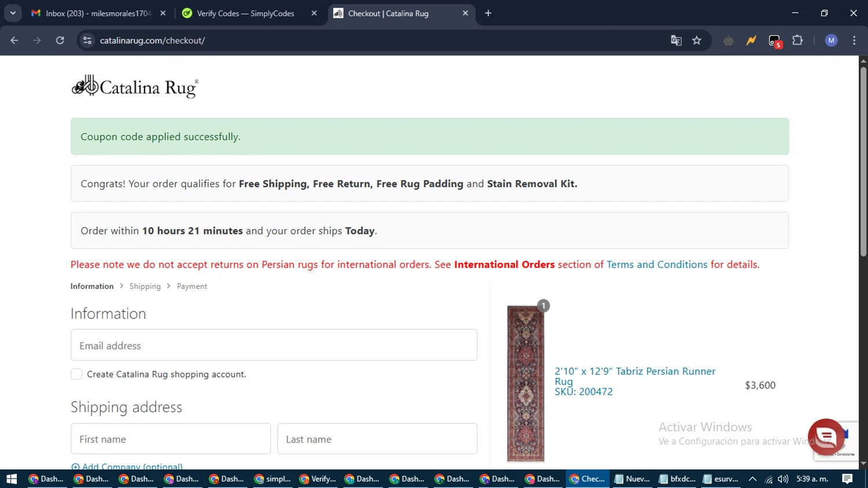Reload the checkout page

[x=60, y=41]
